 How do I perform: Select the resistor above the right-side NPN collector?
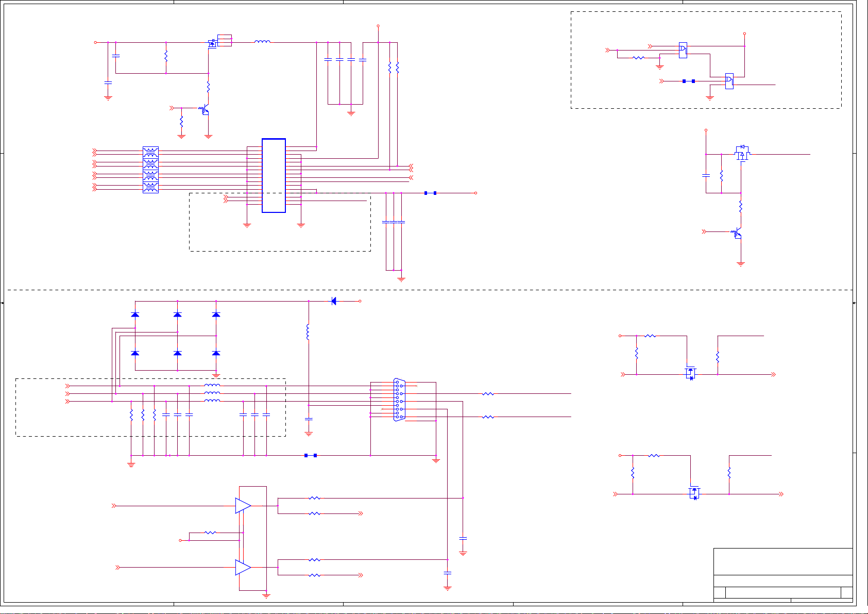tap(741, 207)
